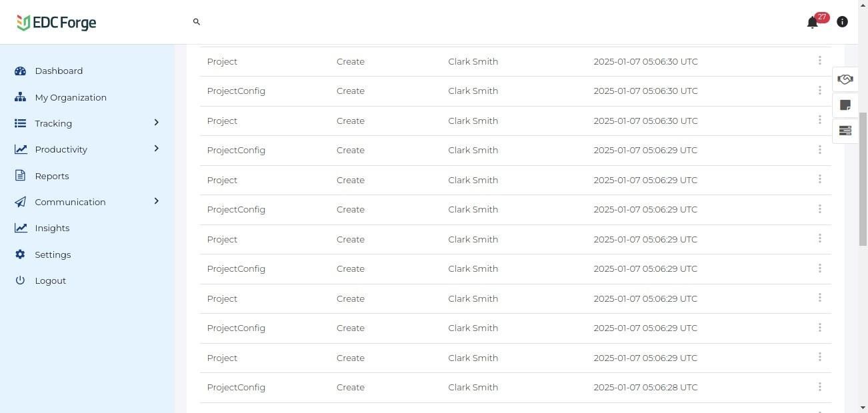Click the EDC Forge logo

(x=57, y=23)
